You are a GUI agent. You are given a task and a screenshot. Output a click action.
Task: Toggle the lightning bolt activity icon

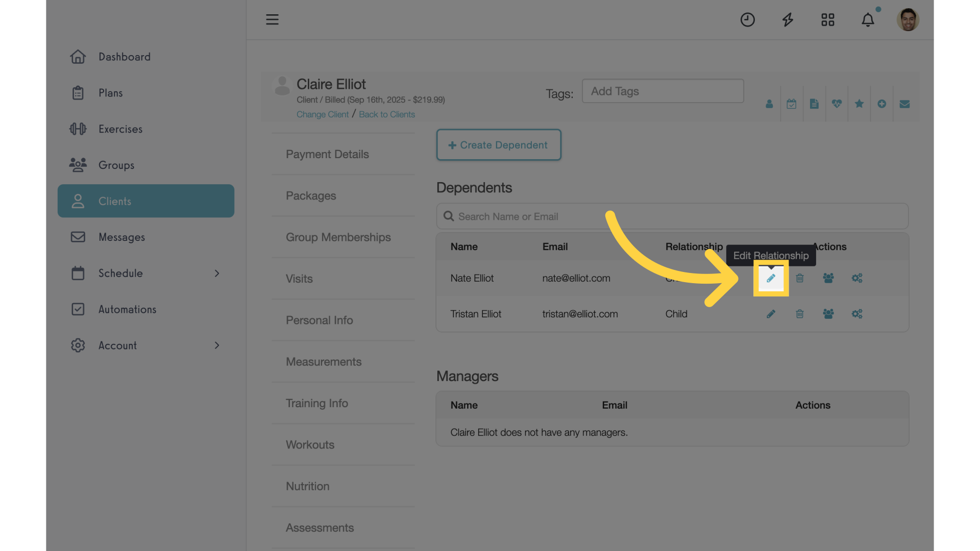pyautogui.click(x=788, y=19)
